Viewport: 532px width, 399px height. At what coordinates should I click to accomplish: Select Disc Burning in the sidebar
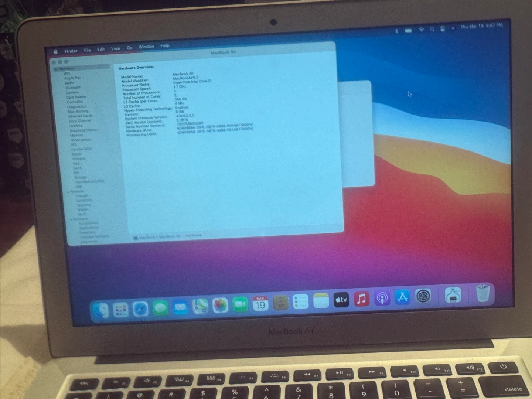pos(78,111)
